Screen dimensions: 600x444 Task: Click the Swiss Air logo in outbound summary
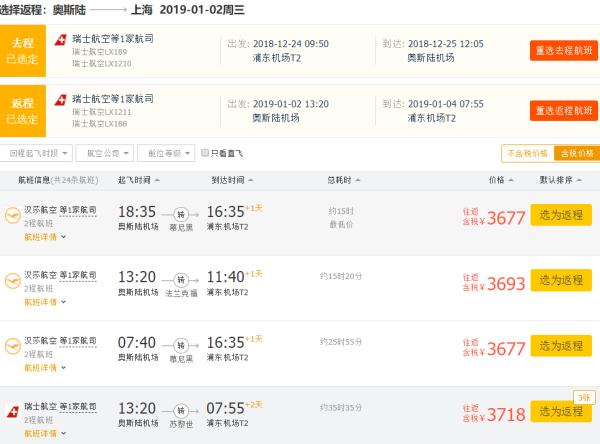pos(60,39)
